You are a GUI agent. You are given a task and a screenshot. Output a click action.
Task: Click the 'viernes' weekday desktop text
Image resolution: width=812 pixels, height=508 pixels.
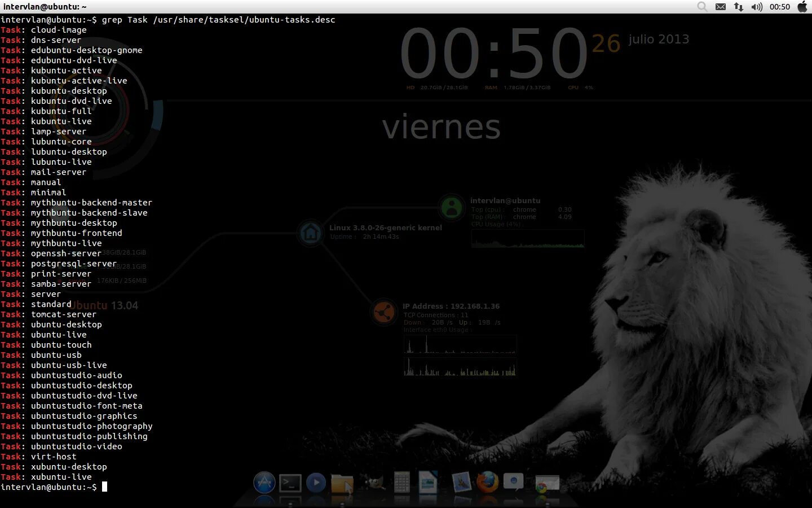click(442, 127)
